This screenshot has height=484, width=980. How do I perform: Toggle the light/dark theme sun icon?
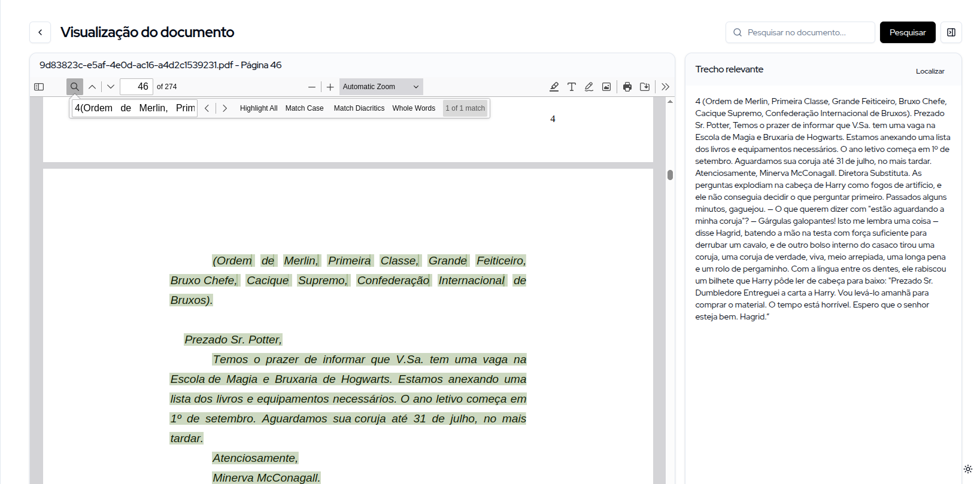coord(968,469)
